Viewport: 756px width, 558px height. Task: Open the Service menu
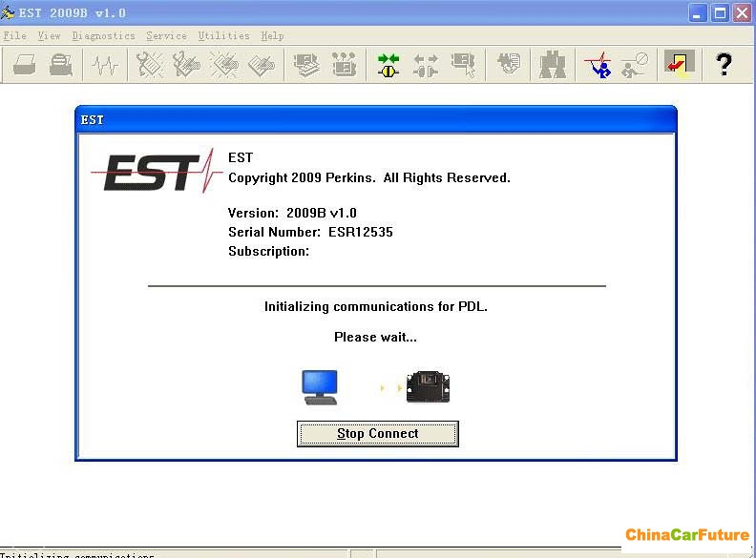pyautogui.click(x=166, y=36)
